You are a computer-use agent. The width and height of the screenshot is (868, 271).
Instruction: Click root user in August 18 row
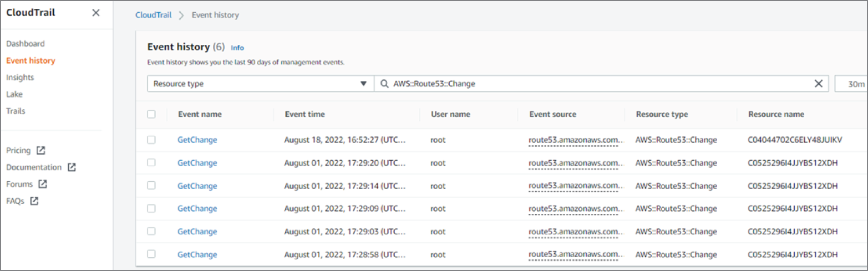pos(438,140)
